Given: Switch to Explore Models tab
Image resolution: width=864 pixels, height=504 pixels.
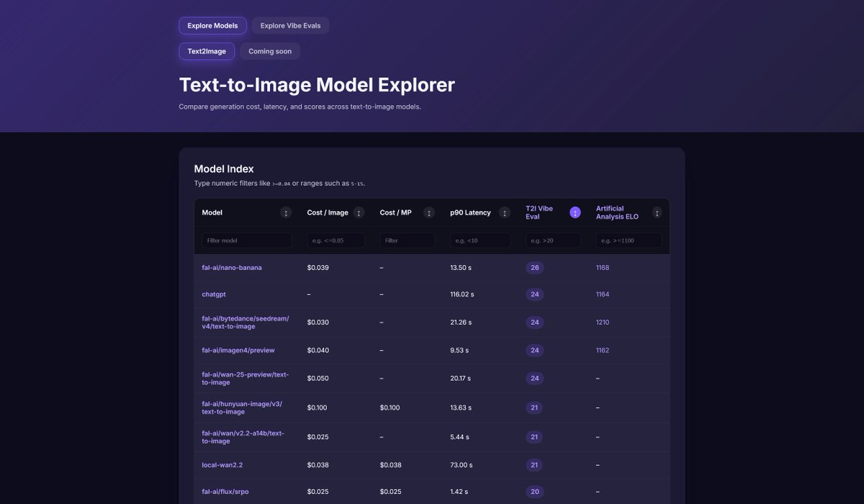Looking at the screenshot, I should coord(212,26).
